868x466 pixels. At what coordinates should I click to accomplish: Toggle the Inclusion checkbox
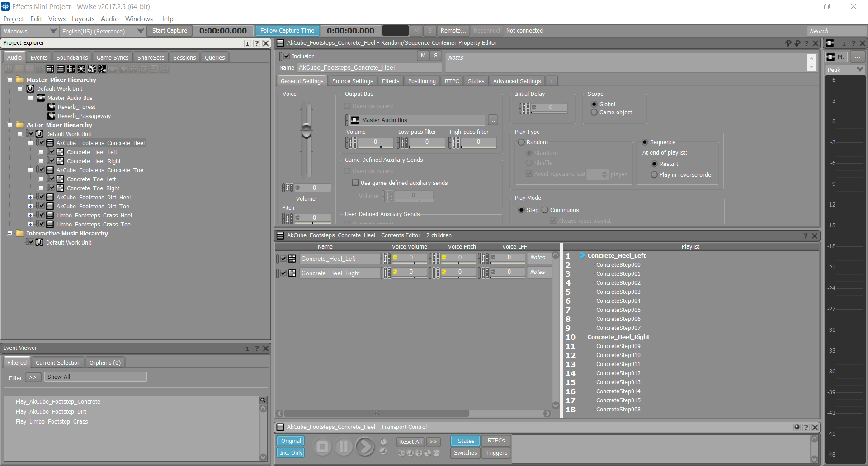point(287,56)
